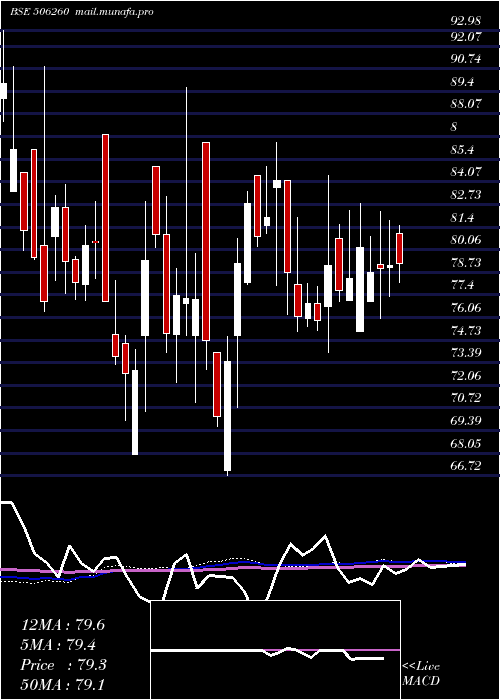This screenshot has height=700, width=500.
Task: Click the 77.4 price axis label
Action: tap(462, 285)
